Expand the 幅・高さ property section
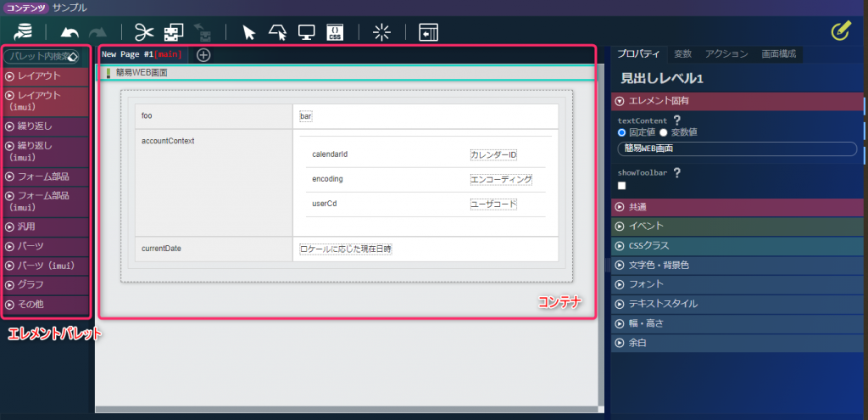The image size is (868, 420). (737, 323)
